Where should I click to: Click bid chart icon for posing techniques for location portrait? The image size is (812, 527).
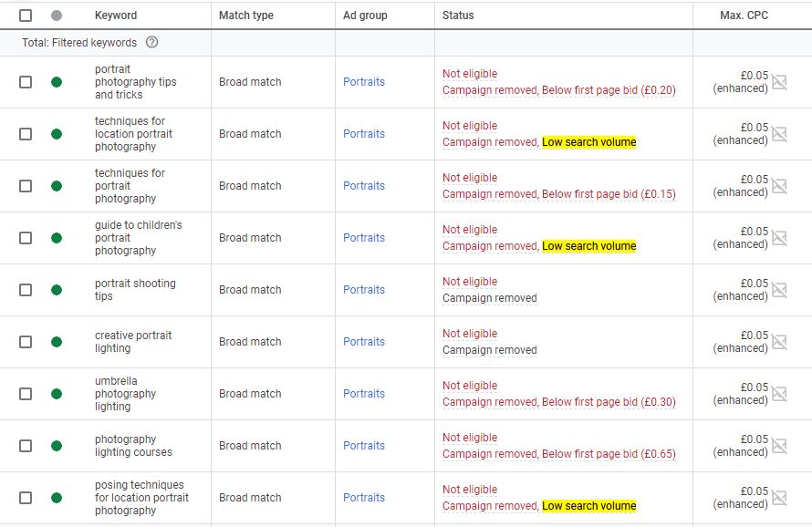(779, 498)
